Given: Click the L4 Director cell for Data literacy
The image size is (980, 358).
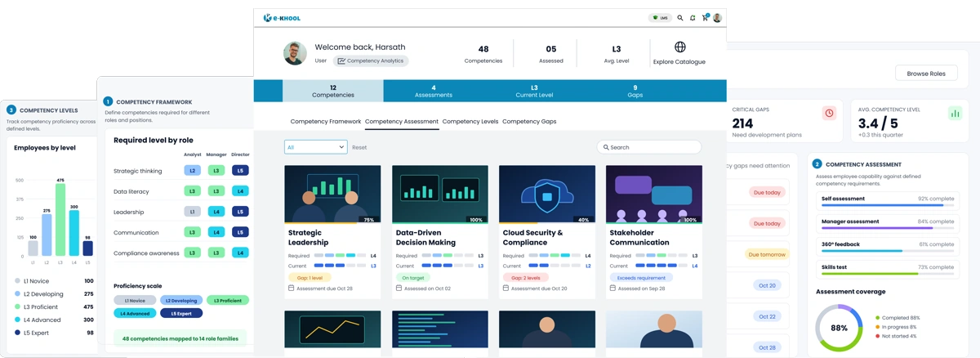Looking at the screenshot, I should pos(240,191).
